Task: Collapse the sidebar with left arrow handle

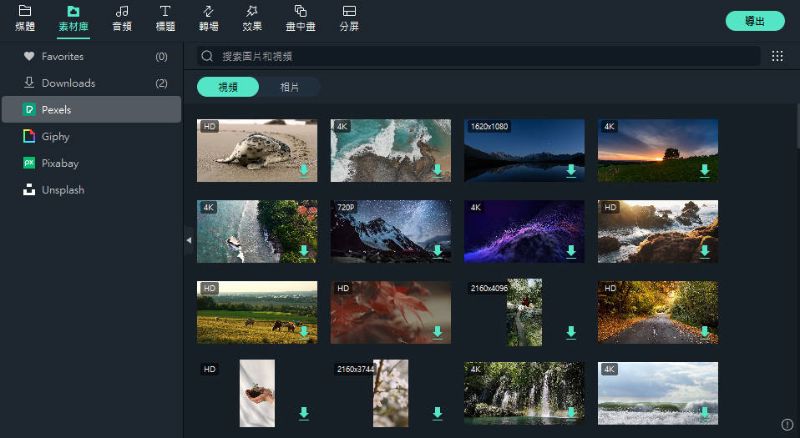Action: click(189, 240)
